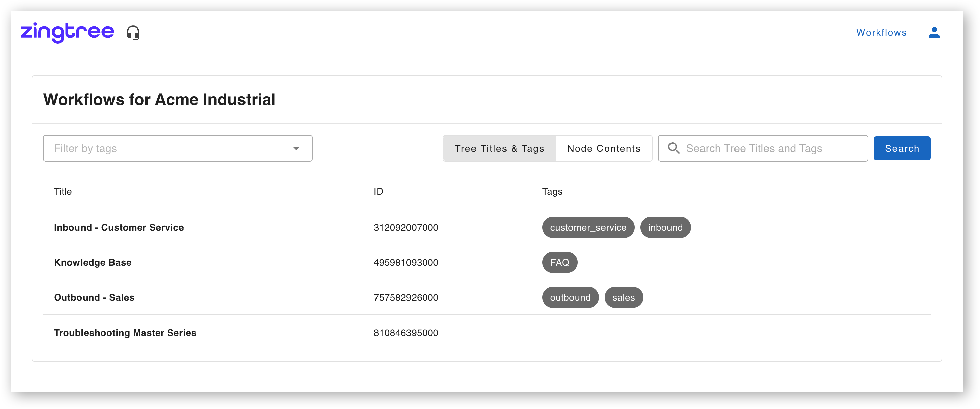This screenshot has height=409, width=980.
Task: Click the headset support icon
Action: point(133,33)
